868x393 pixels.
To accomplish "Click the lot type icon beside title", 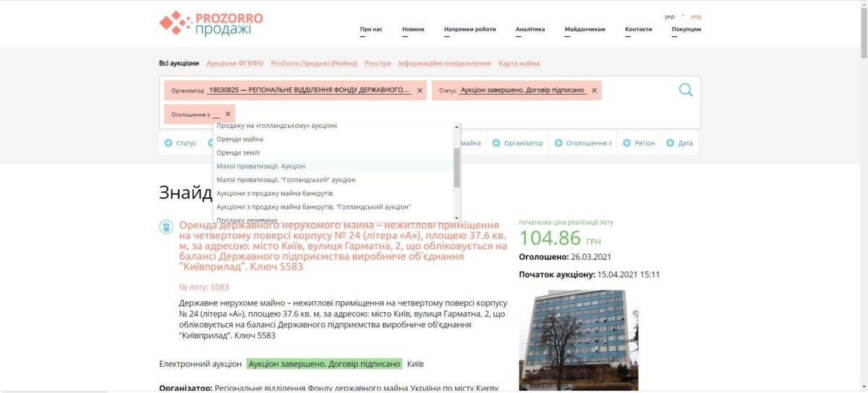I will [166, 227].
